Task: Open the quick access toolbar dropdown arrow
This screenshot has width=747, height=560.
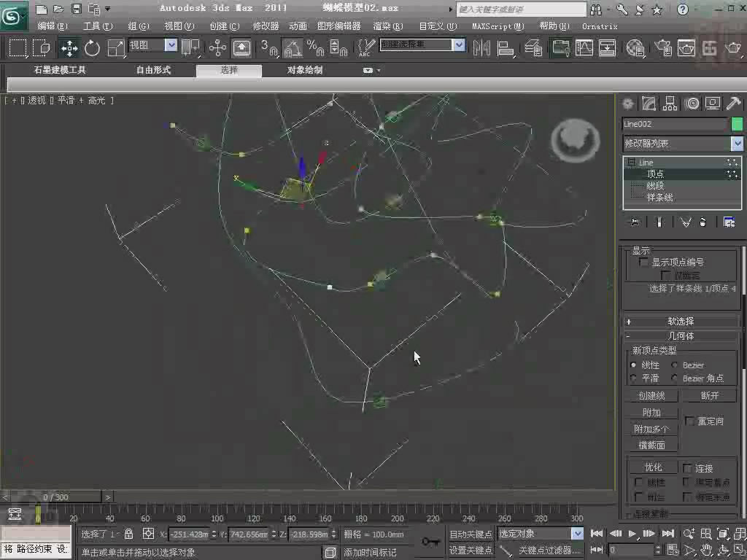Action: tap(108, 9)
